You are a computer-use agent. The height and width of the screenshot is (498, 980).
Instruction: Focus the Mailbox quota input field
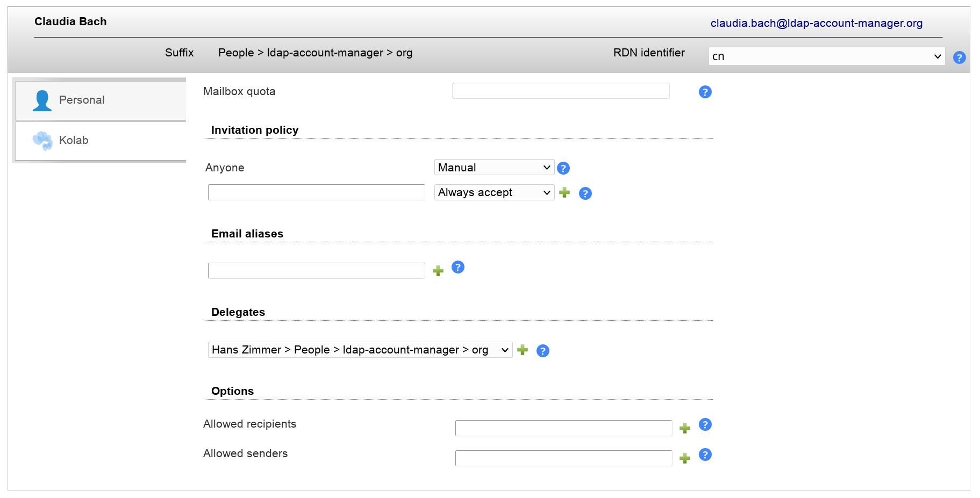click(x=561, y=91)
